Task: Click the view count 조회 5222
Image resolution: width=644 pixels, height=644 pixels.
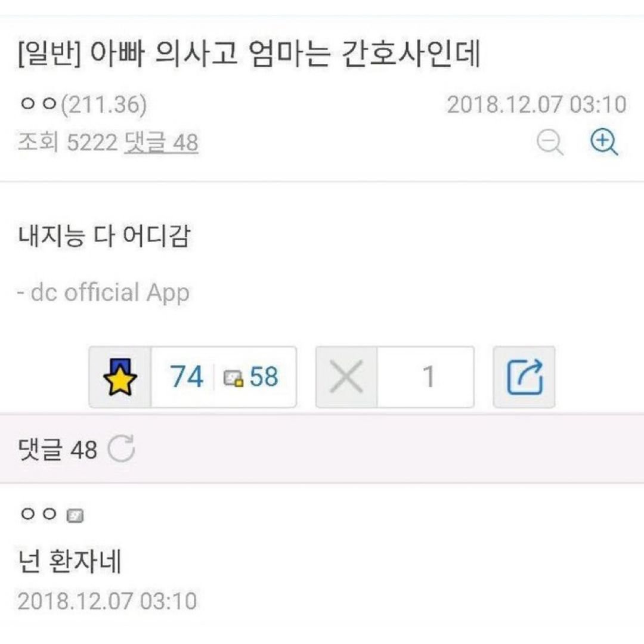Action: click(68, 143)
